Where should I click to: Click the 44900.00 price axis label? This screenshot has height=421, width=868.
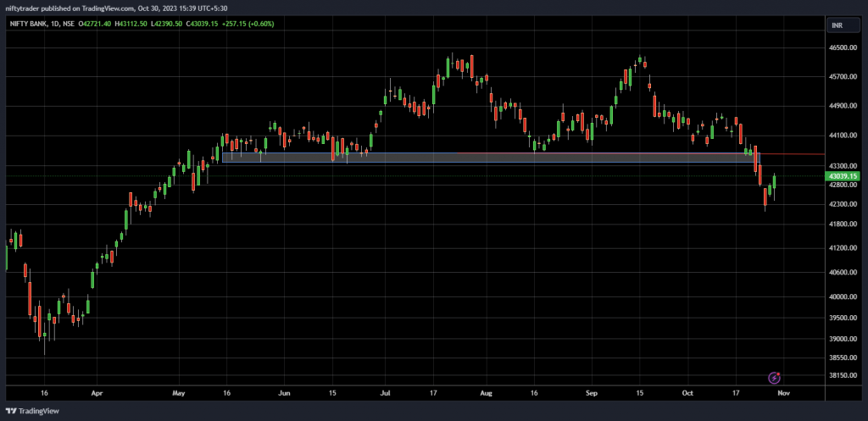pyautogui.click(x=843, y=106)
